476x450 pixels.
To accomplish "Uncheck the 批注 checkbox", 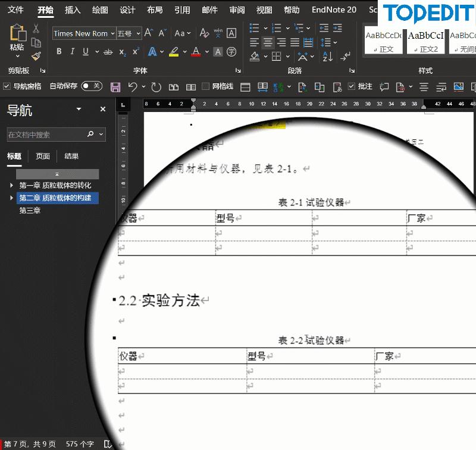I will [x=351, y=86].
